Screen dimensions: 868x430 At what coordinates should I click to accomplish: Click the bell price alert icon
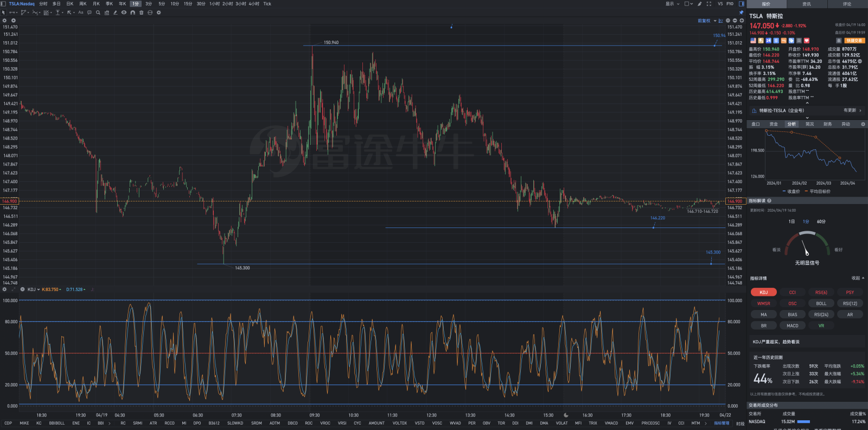click(x=839, y=41)
